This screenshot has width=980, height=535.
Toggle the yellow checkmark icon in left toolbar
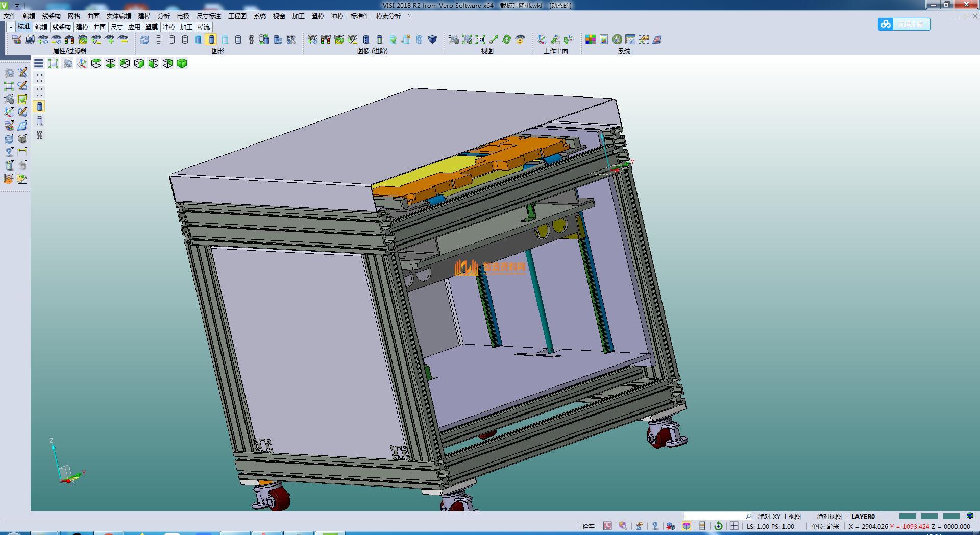point(22,99)
